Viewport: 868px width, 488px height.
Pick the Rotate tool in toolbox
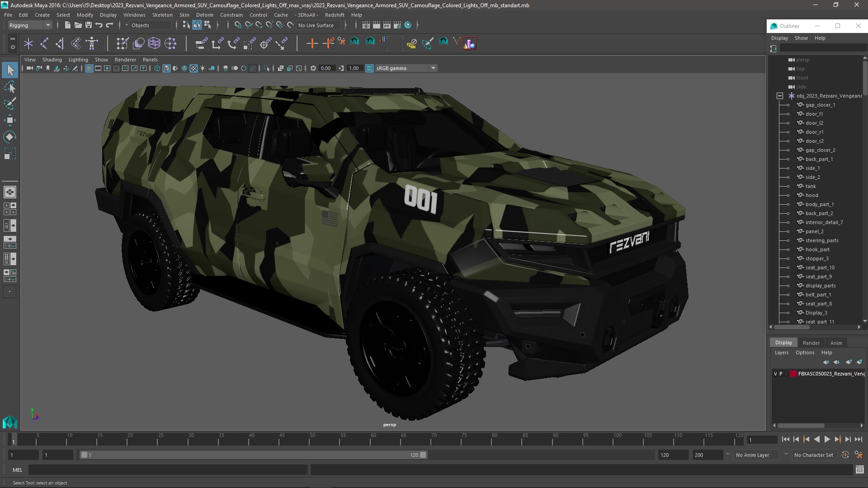(x=10, y=137)
